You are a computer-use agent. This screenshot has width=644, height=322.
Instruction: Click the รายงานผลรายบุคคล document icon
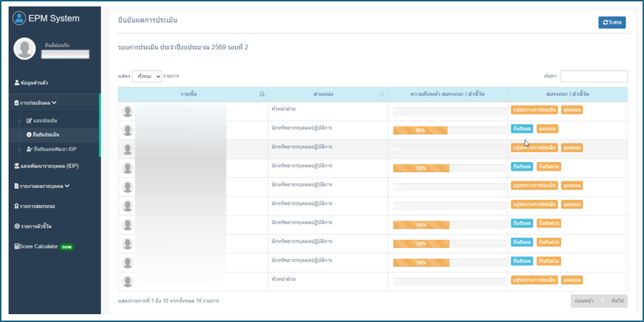pos(16,186)
